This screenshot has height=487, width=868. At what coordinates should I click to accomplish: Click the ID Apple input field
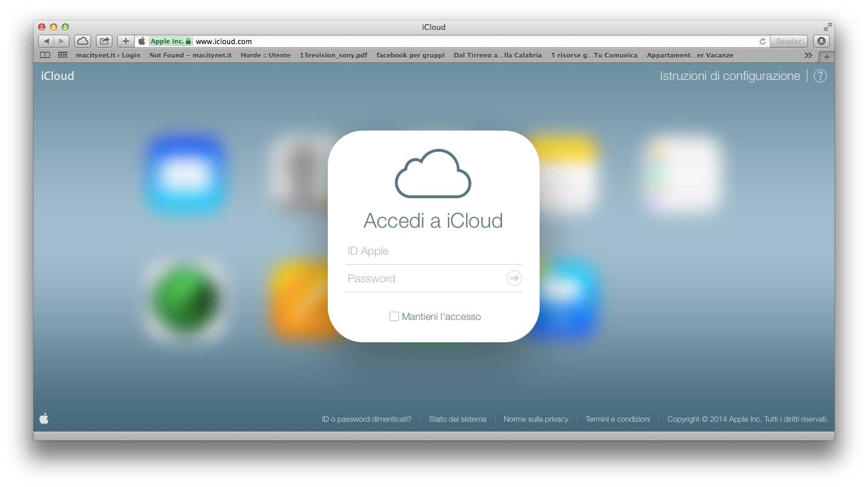434,251
